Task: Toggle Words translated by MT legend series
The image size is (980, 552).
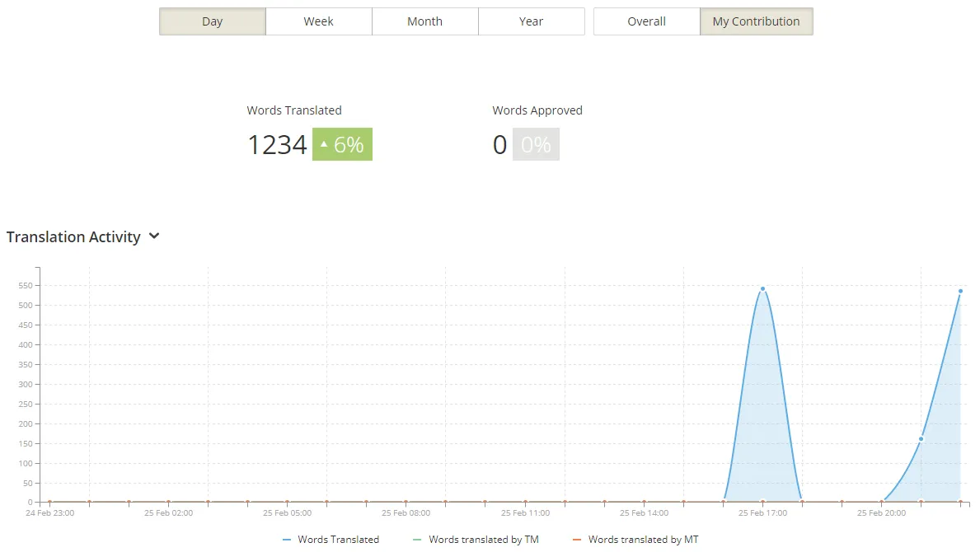Action: pyautogui.click(x=635, y=540)
